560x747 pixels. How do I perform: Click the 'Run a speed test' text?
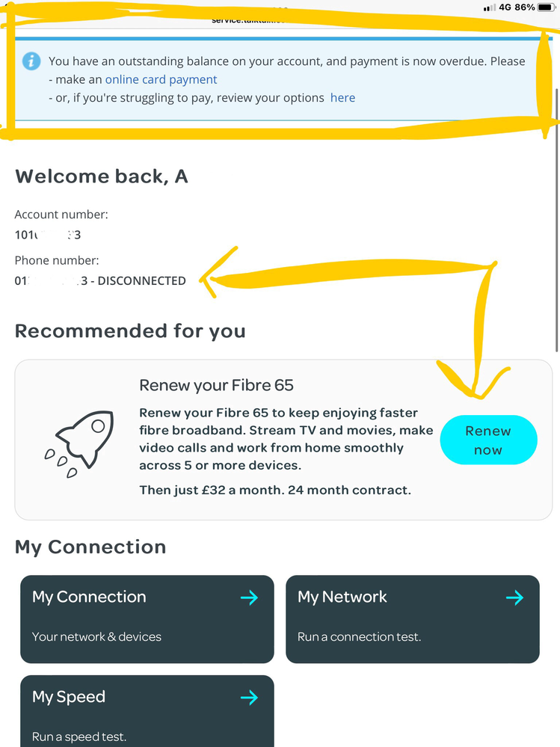click(79, 737)
